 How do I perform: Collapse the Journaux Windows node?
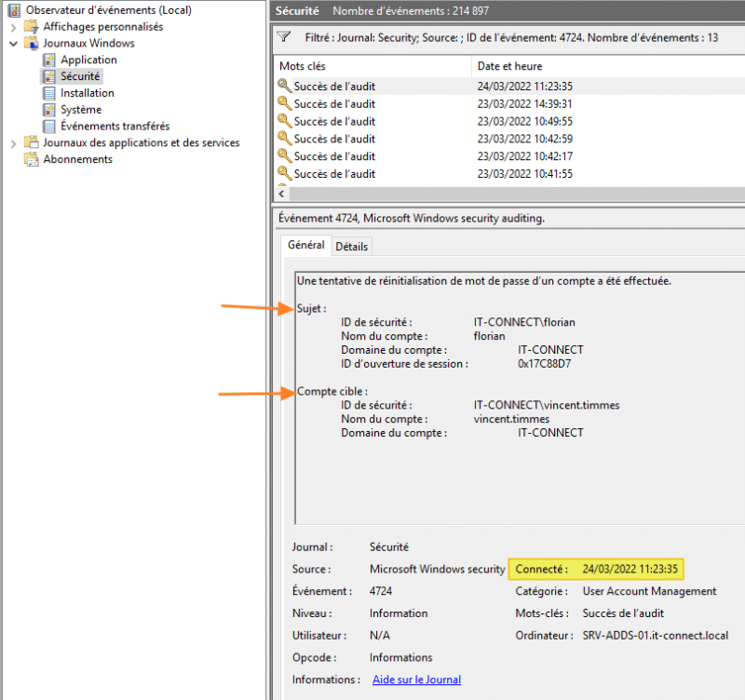coord(13,44)
